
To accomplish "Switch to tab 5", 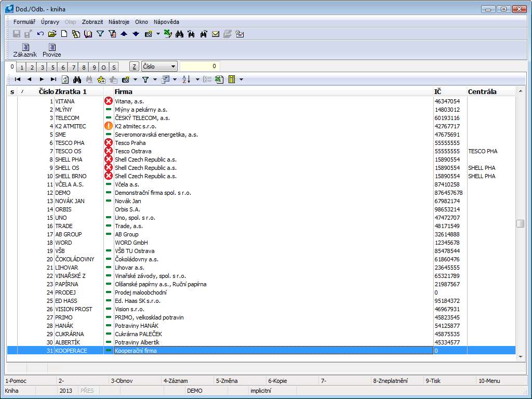I will (x=53, y=68).
